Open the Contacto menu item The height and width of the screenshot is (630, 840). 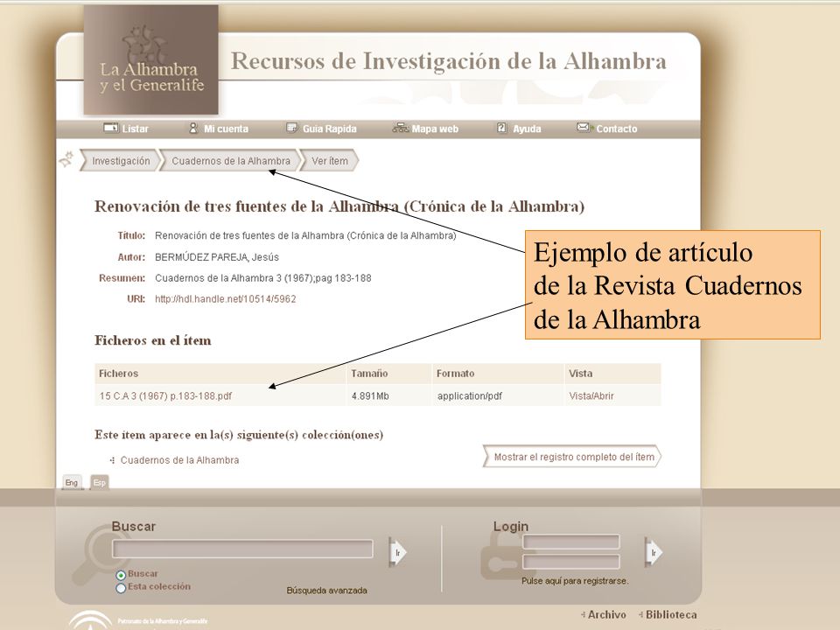pyautogui.click(x=607, y=129)
